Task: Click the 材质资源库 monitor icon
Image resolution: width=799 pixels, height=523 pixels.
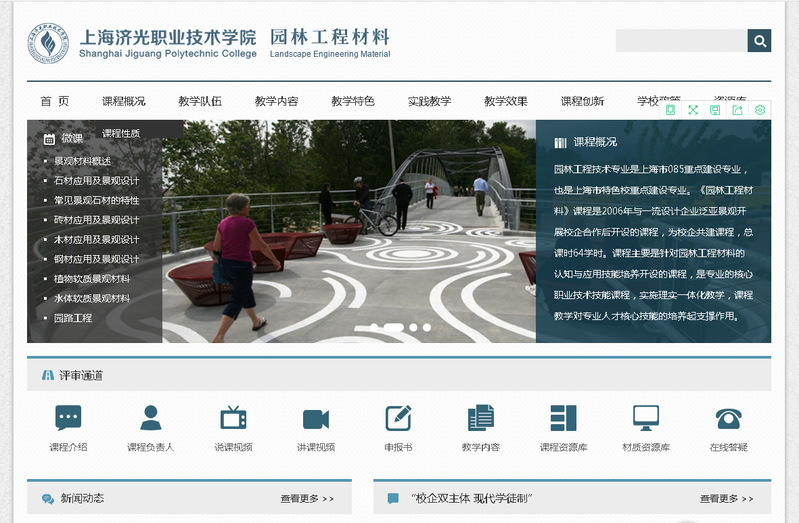Action: coord(646,418)
